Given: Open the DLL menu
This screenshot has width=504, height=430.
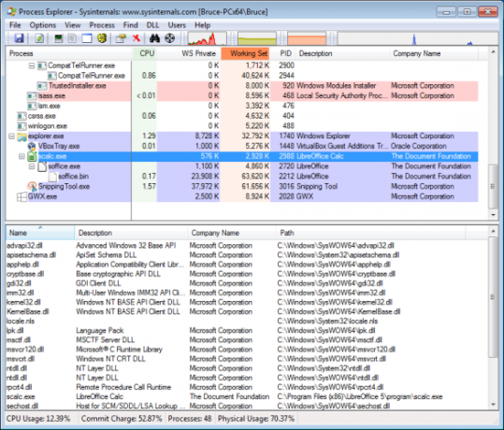Looking at the screenshot, I should pyautogui.click(x=152, y=25).
